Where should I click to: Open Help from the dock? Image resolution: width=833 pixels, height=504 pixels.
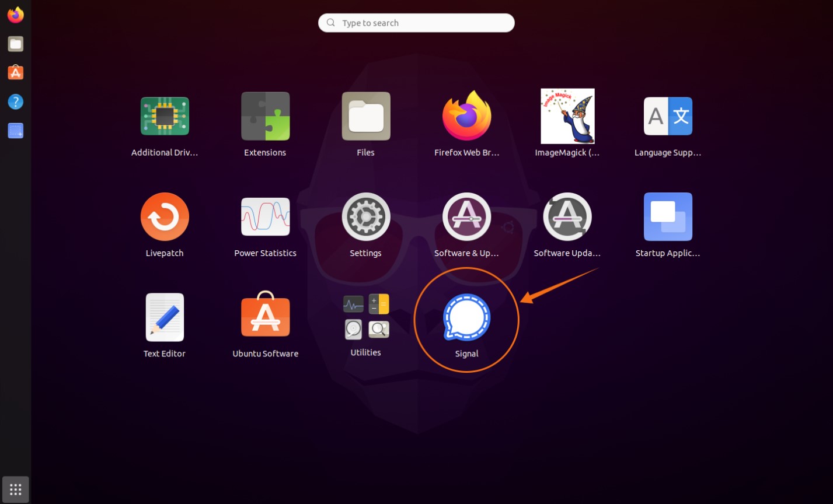pos(16,101)
